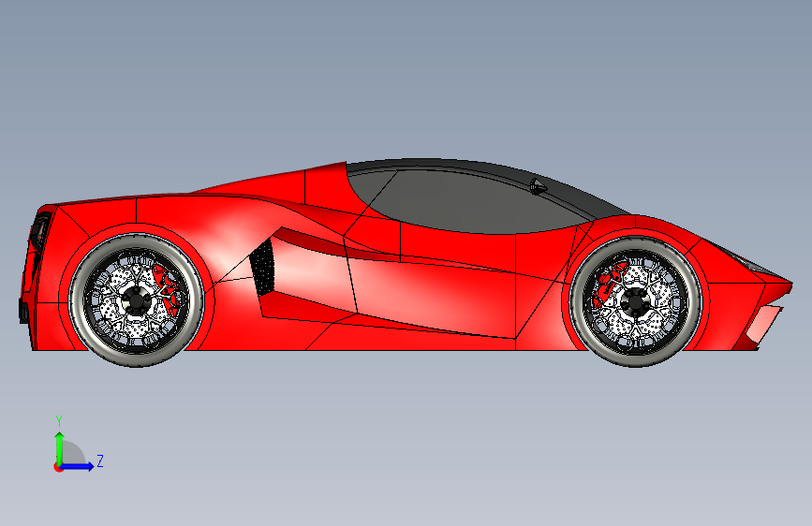
Task: Select the front wheel below the windshield
Action: [635, 301]
